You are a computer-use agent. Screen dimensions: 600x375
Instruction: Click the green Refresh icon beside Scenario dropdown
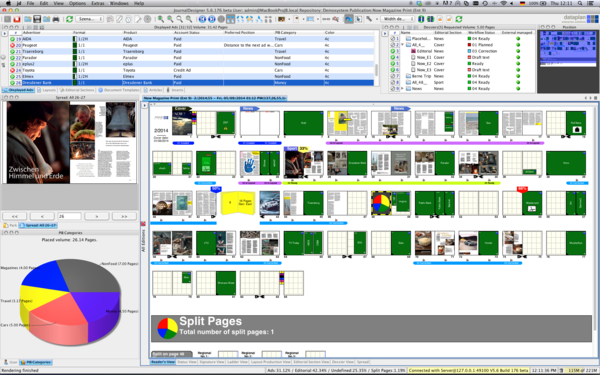[69, 19]
